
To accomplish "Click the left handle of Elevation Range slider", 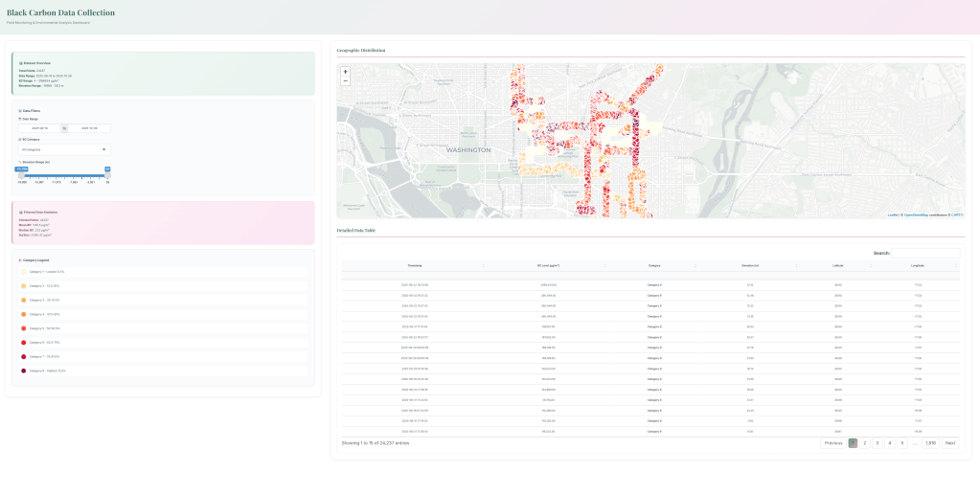I will point(22,175).
